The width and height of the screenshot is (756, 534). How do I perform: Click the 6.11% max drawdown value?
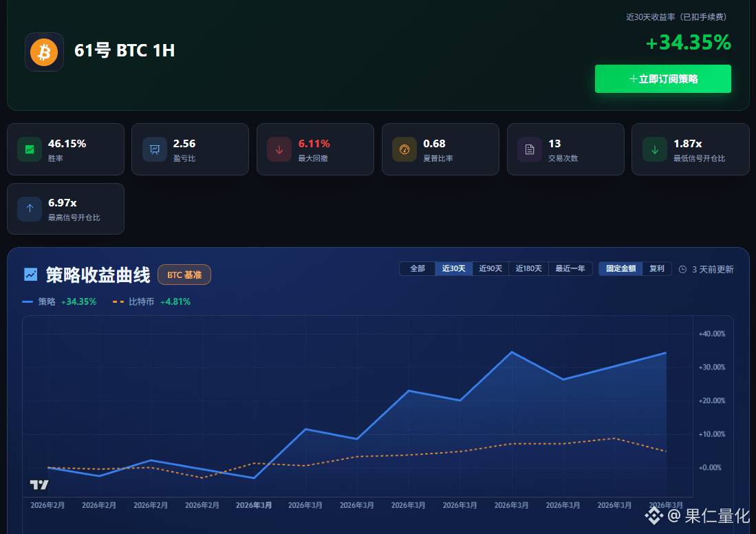click(314, 144)
